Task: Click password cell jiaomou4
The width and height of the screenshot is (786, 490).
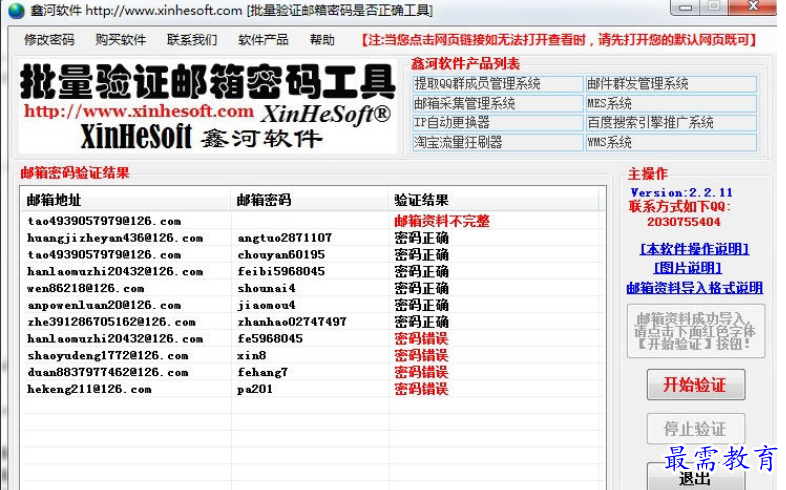Action: [x=266, y=305]
